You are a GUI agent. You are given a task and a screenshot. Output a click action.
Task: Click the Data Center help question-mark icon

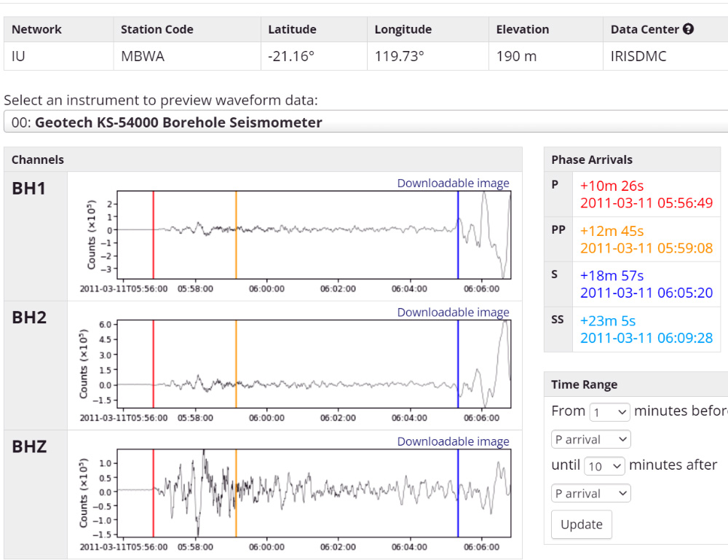[688, 30]
